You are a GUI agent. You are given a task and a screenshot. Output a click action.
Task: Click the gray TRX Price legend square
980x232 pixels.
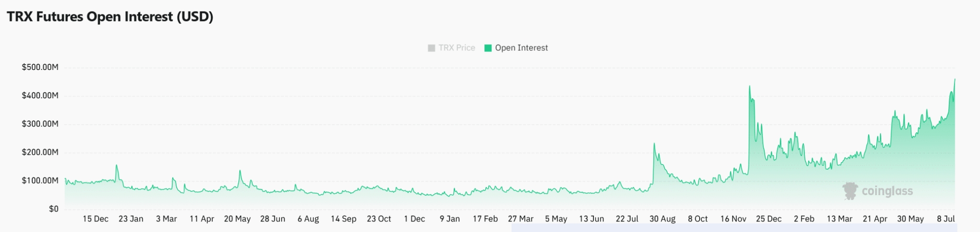tap(431, 48)
